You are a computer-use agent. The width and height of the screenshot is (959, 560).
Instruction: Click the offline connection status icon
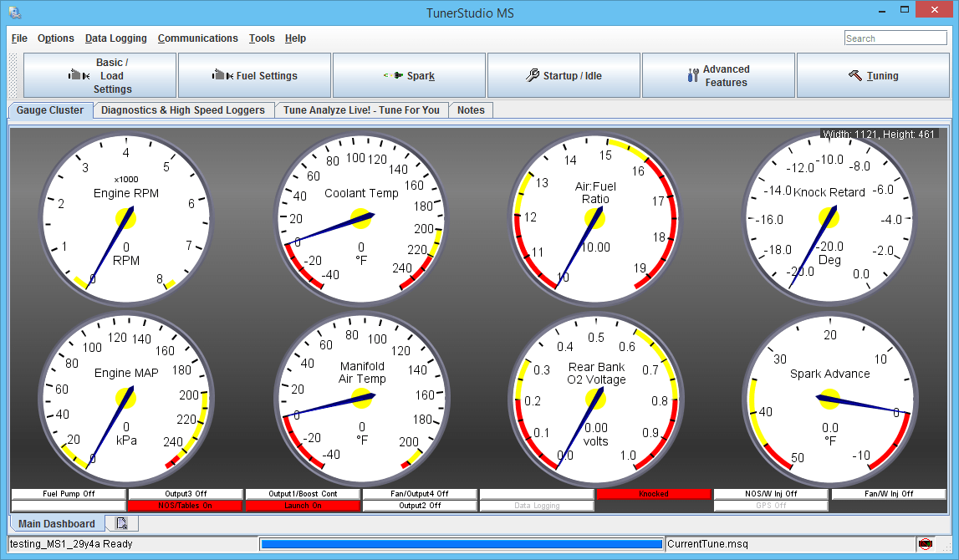926,543
